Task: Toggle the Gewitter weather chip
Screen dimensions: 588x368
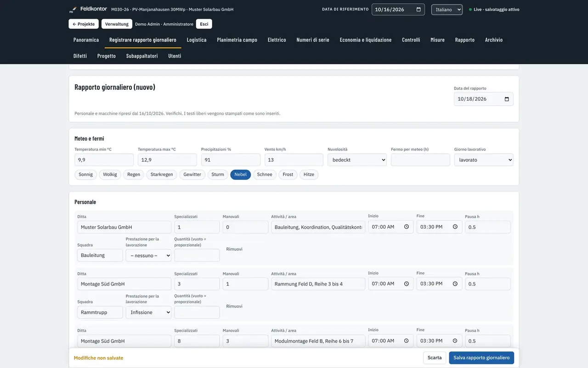Action: [192, 175]
